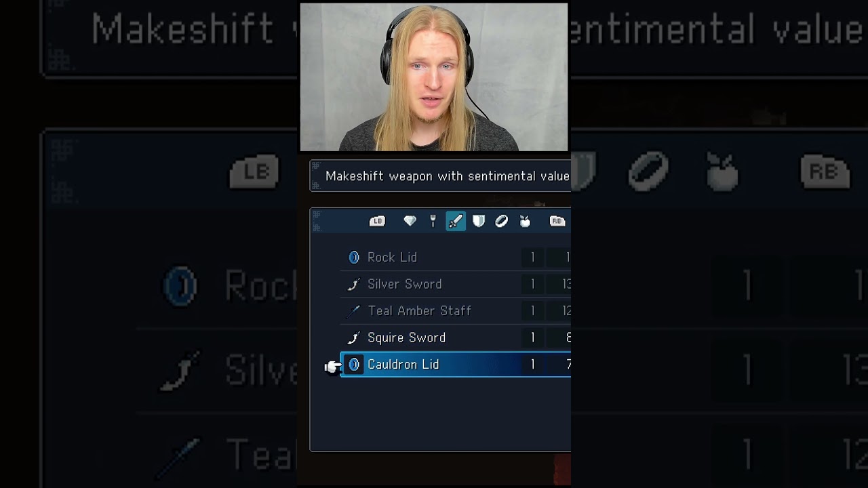868x488 pixels.
Task: Click the Silver Sword blade icon
Action: (x=353, y=284)
